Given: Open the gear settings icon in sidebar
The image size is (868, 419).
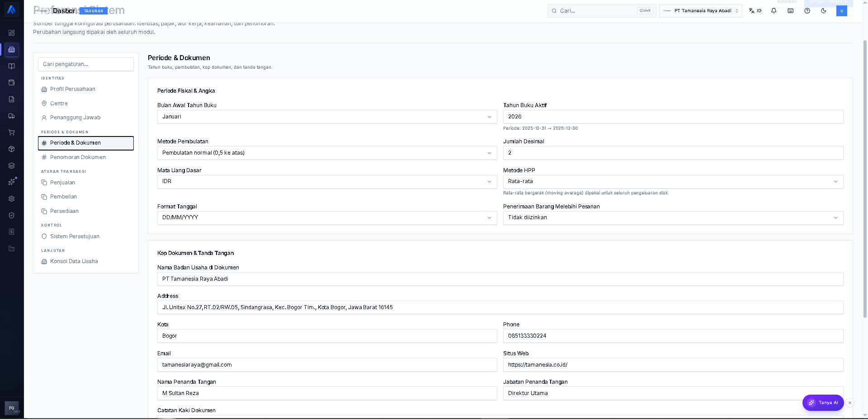Looking at the screenshot, I should (x=12, y=198).
